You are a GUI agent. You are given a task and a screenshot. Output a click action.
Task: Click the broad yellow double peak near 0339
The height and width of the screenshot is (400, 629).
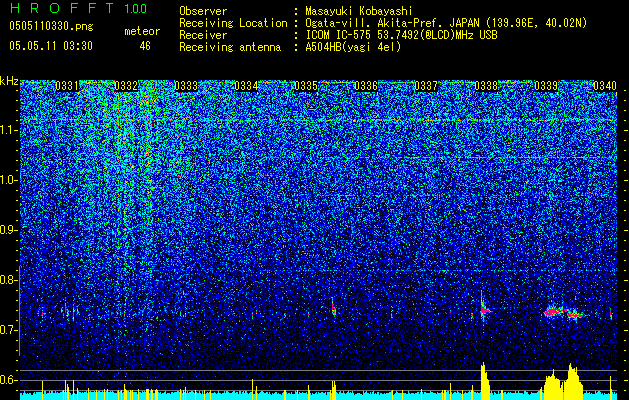(563, 382)
